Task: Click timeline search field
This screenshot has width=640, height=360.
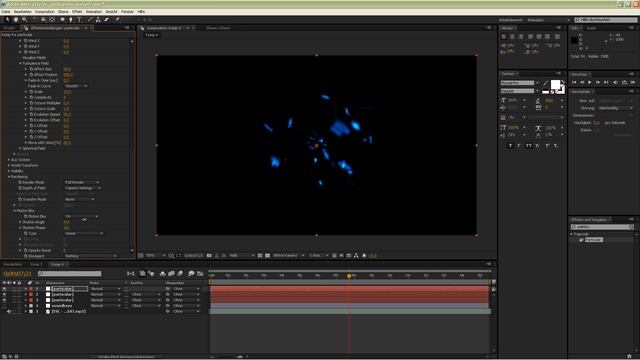Action: [69, 273]
